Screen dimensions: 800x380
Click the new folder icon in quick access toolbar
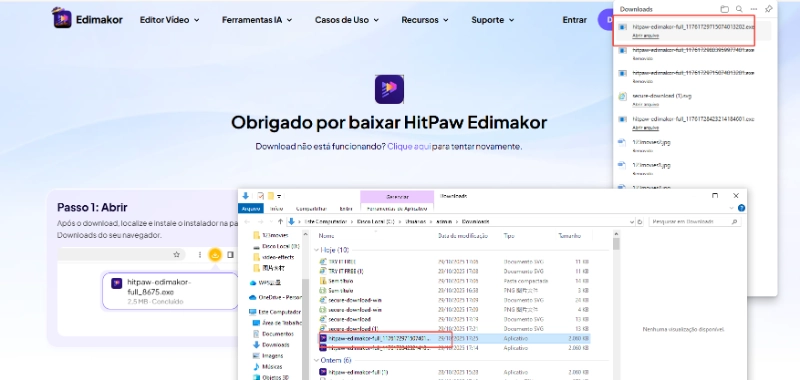click(x=271, y=195)
